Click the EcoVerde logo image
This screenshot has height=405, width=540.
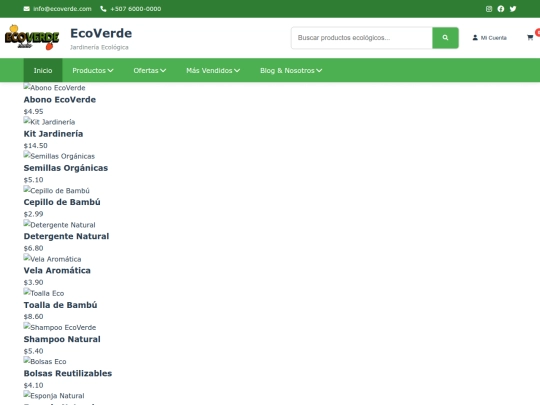[32, 38]
